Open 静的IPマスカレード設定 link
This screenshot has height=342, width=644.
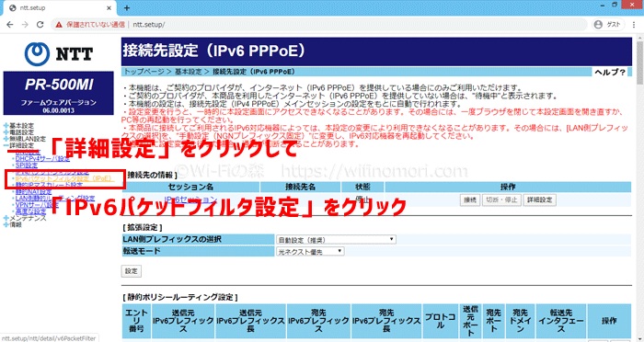(x=49, y=185)
